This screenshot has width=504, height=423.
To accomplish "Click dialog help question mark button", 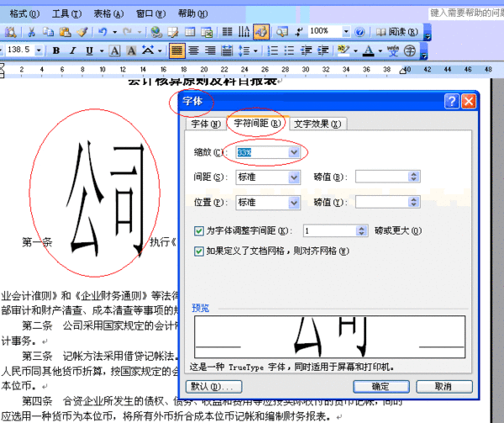I will 452,101.
